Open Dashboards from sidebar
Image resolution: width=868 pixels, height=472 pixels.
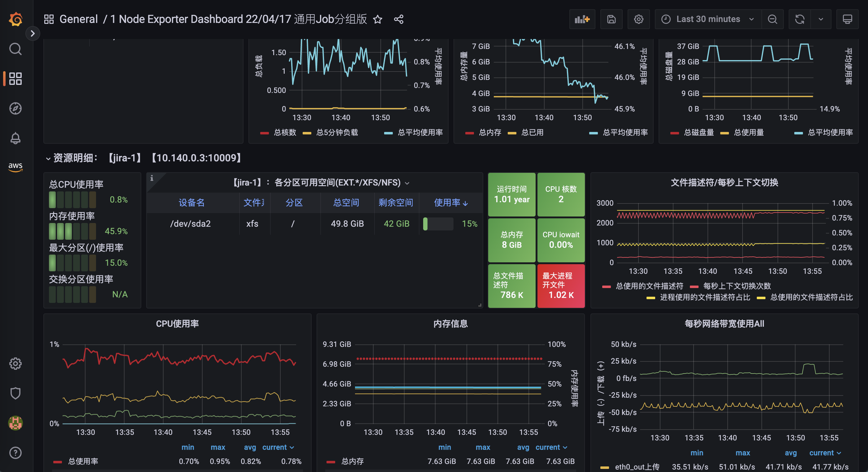pyautogui.click(x=15, y=78)
